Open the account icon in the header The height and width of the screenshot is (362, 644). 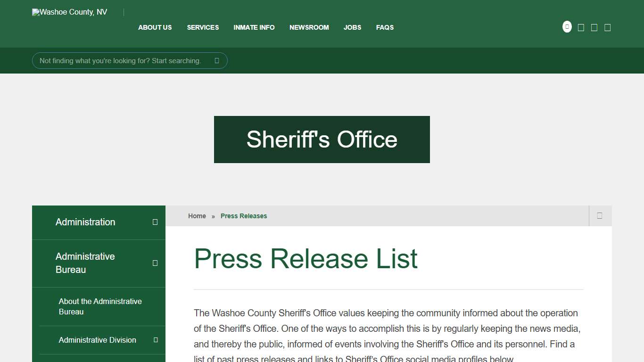click(x=567, y=26)
